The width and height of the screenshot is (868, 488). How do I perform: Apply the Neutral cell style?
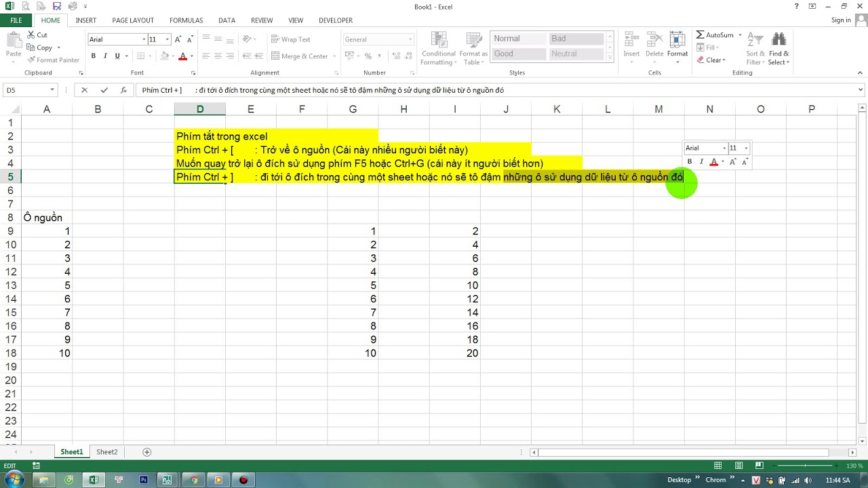point(576,54)
